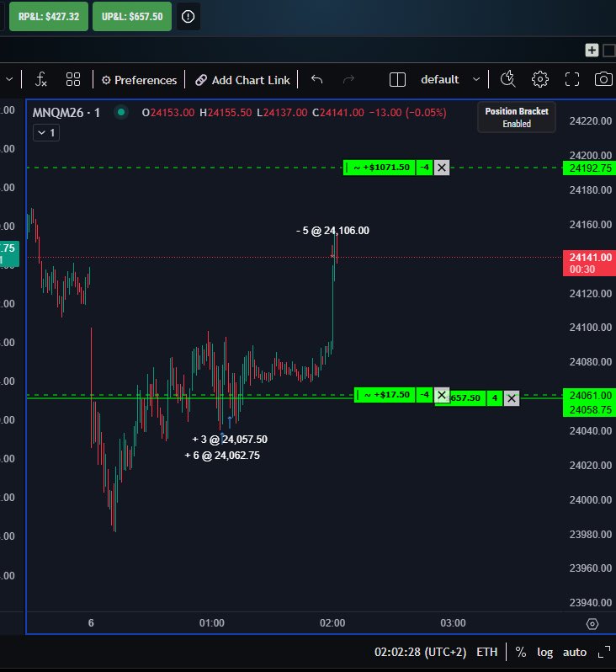Click the 4 quantity on position label
The image size is (616, 672).
(495, 398)
